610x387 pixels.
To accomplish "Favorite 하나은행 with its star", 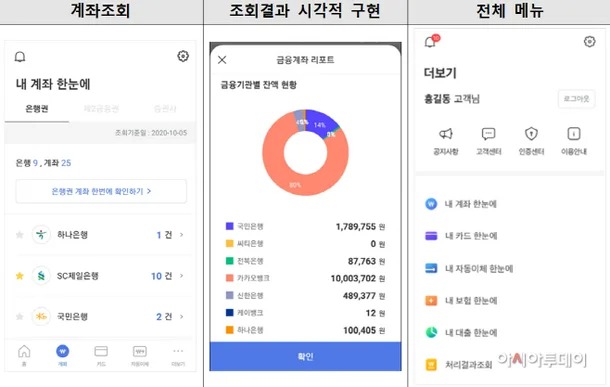I will click(x=19, y=235).
